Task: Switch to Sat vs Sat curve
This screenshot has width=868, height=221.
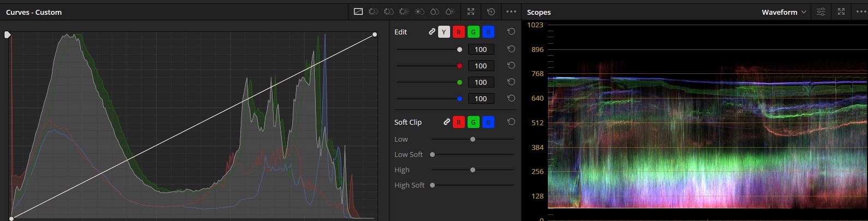Action: (435, 11)
